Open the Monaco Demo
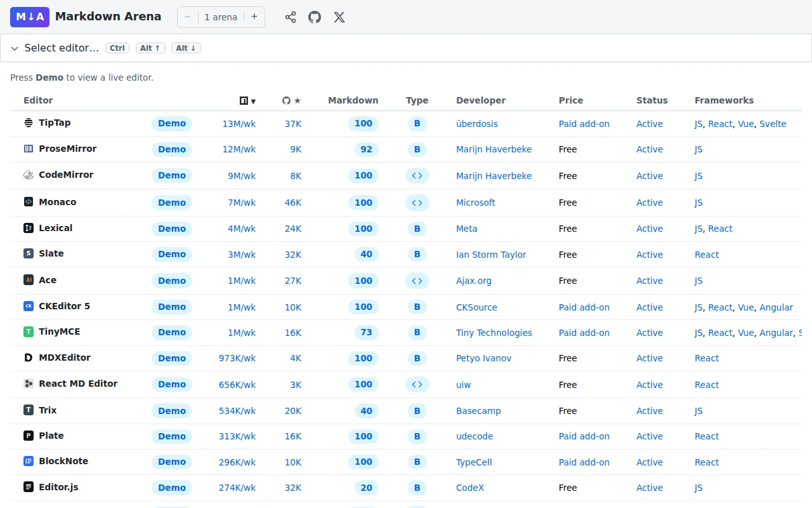Screen dimensions: 812x508 tap(172, 203)
